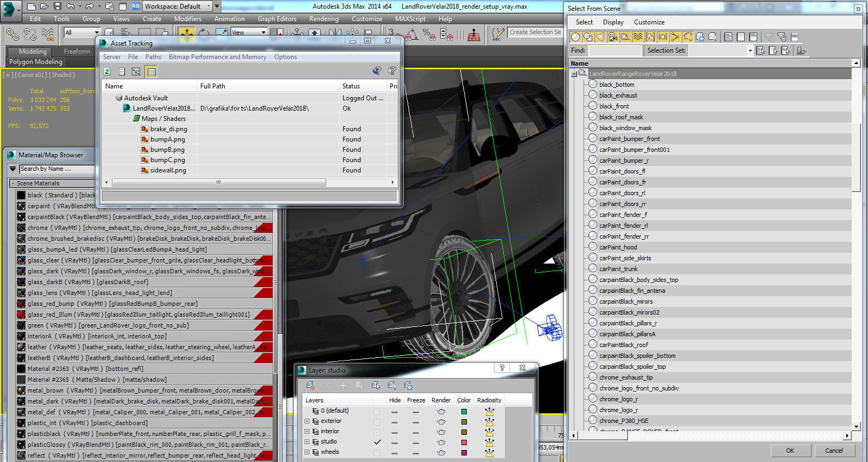
Task: Toggle Display Lights filter in Select From Scene
Action: (x=600, y=37)
